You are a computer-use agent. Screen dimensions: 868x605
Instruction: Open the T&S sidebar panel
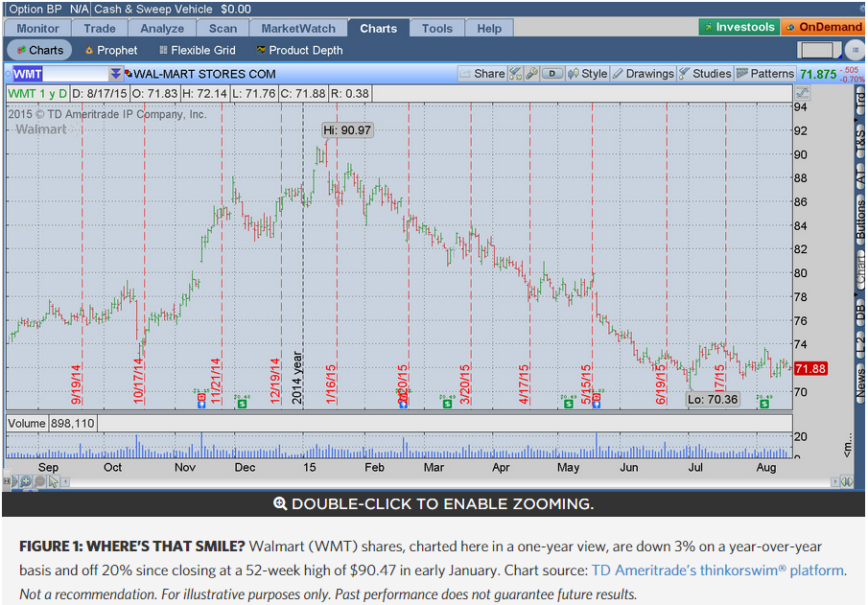[859, 142]
